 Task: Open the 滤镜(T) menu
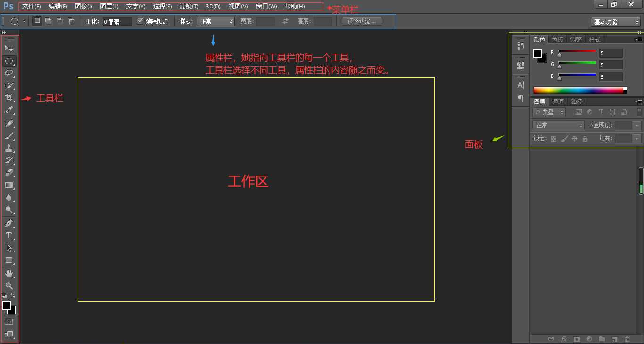pyautogui.click(x=189, y=7)
